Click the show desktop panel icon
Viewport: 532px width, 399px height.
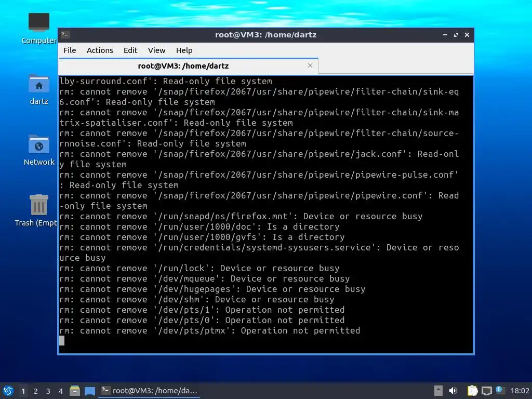point(90,391)
